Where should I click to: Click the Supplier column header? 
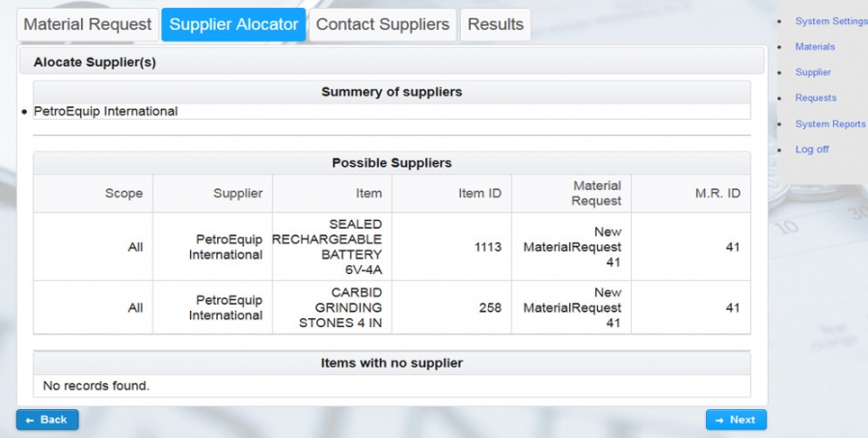pos(237,193)
